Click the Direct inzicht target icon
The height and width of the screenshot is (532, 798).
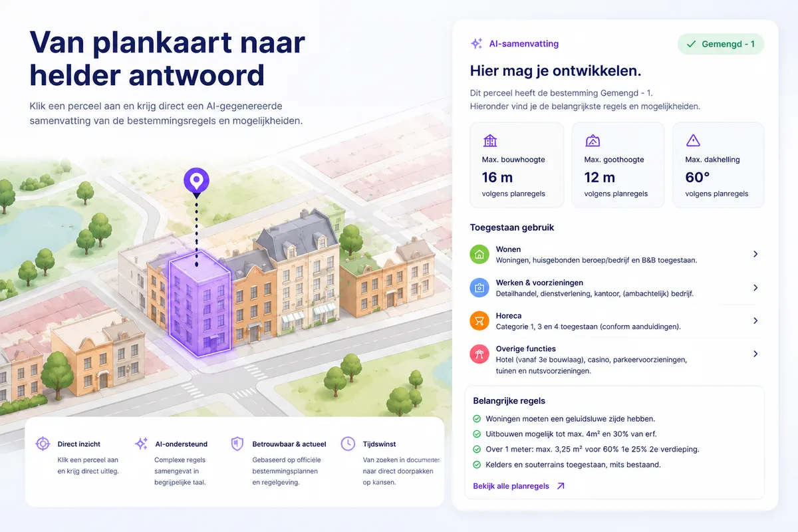[x=43, y=444]
